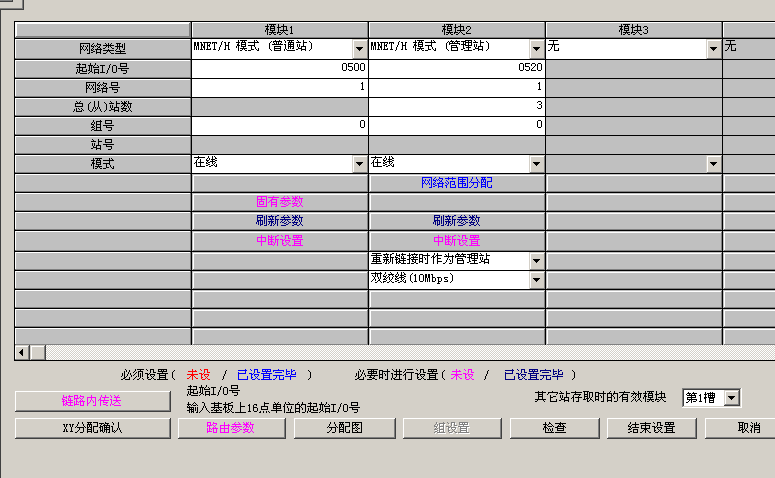
Task: Open the 第1槽 valid module dropdown
Action: [732, 398]
